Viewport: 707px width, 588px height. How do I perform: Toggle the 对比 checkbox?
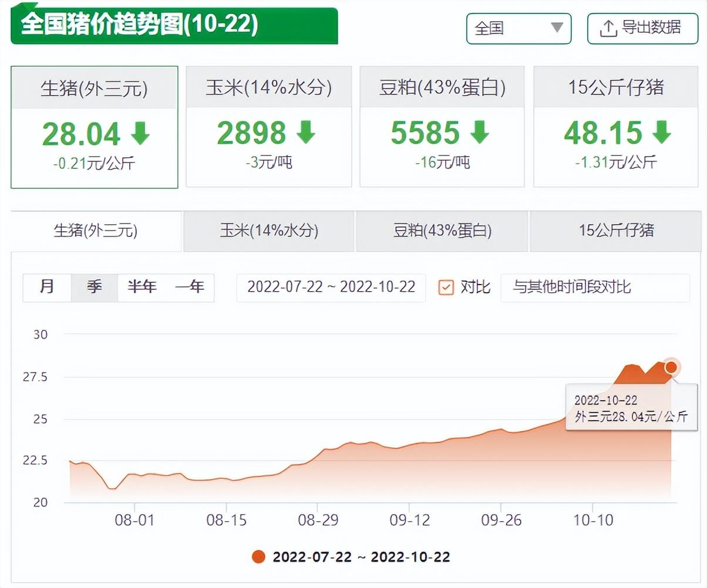click(446, 288)
